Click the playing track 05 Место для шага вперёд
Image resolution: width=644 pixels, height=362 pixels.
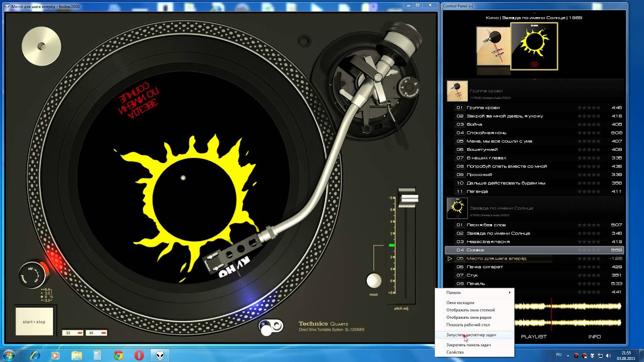point(535,258)
